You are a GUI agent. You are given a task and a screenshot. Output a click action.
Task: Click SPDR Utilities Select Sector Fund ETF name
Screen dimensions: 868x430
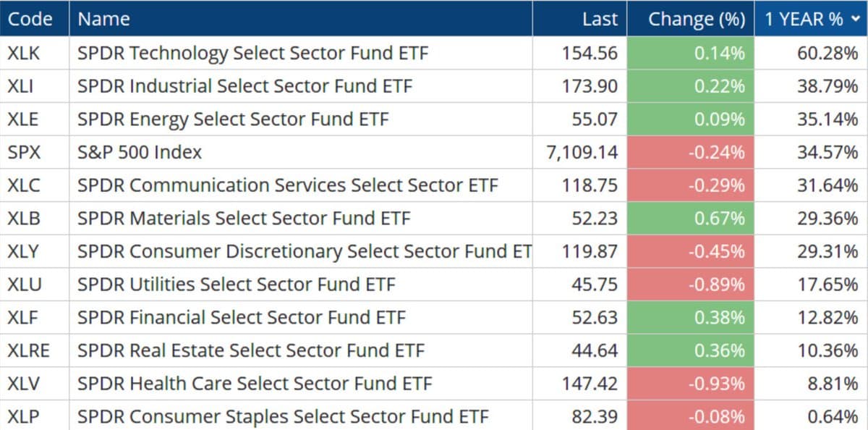click(x=235, y=284)
